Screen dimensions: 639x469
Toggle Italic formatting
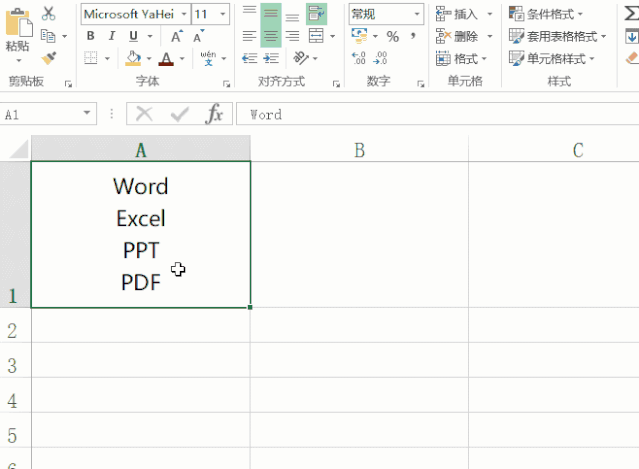coord(112,36)
